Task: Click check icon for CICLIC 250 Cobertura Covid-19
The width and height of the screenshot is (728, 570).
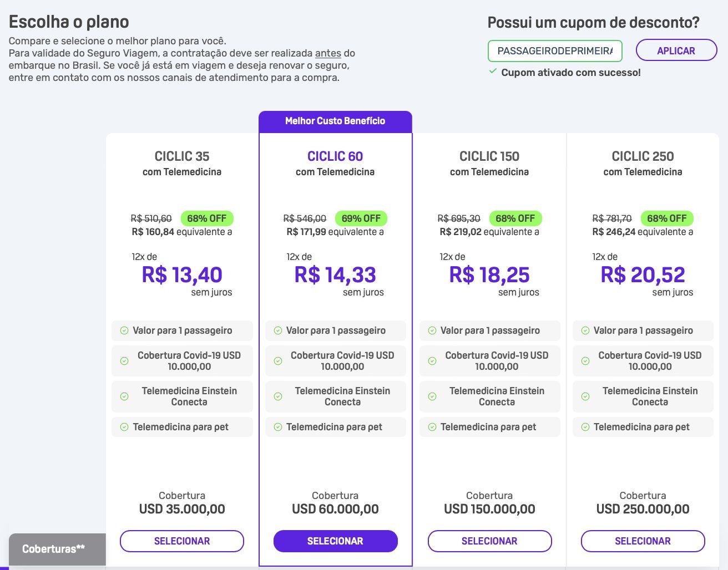Action: point(585,361)
